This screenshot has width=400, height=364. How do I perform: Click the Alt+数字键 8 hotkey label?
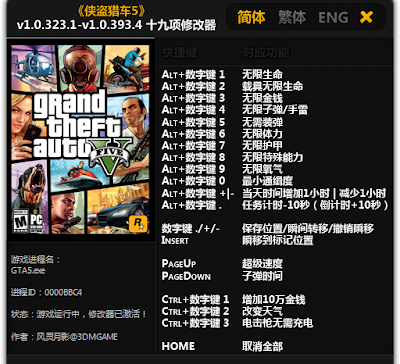click(193, 157)
